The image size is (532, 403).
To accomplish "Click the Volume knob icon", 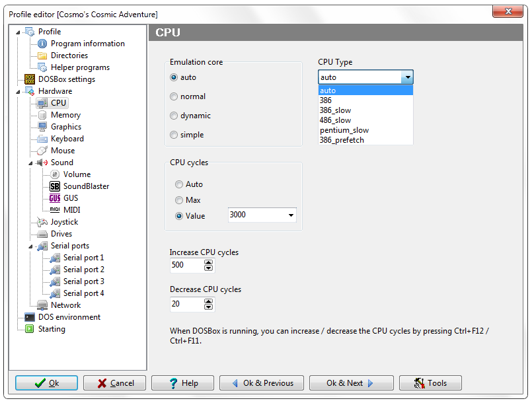I will 55,174.
